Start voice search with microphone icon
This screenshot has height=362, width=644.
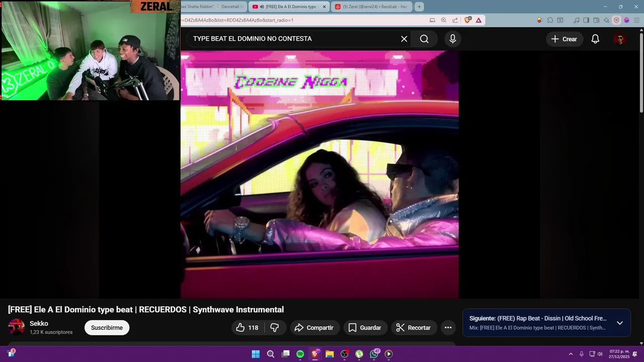coord(453,39)
